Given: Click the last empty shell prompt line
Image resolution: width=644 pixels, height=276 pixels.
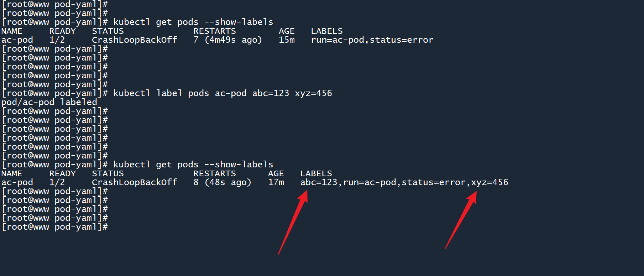Looking at the screenshot, I should (x=55, y=227).
